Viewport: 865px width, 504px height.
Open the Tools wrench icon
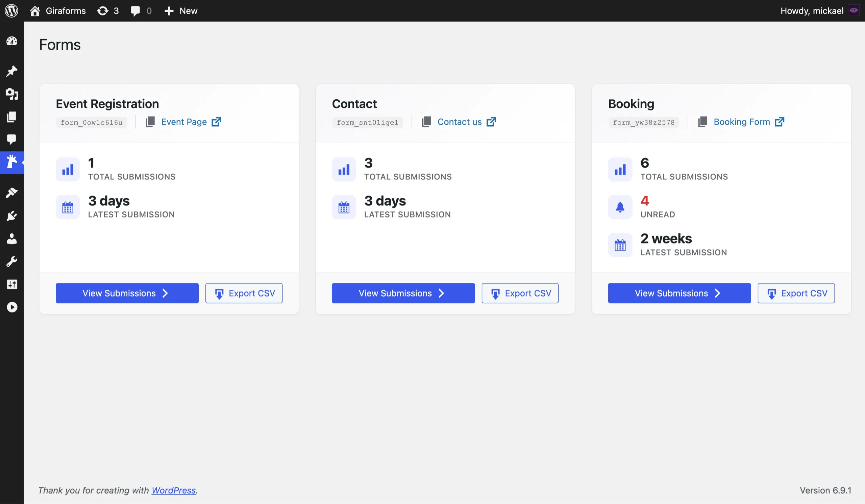(x=12, y=261)
